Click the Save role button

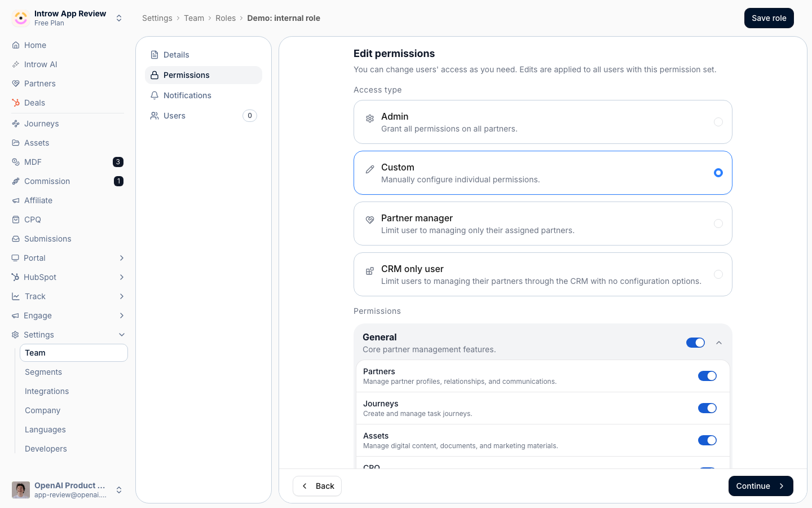[769, 18]
